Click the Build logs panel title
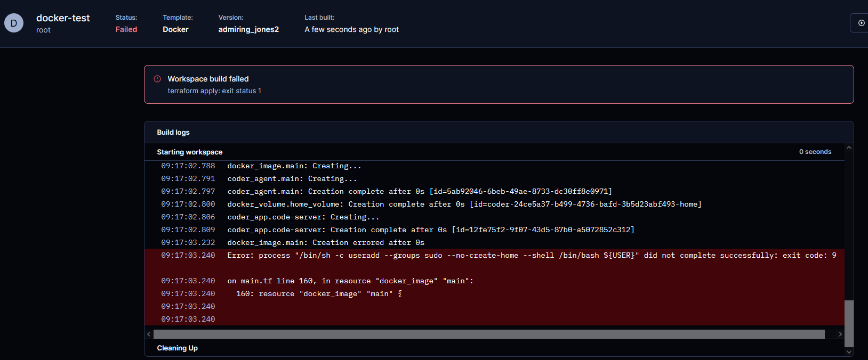Image resolution: width=868 pixels, height=360 pixels. [173, 132]
